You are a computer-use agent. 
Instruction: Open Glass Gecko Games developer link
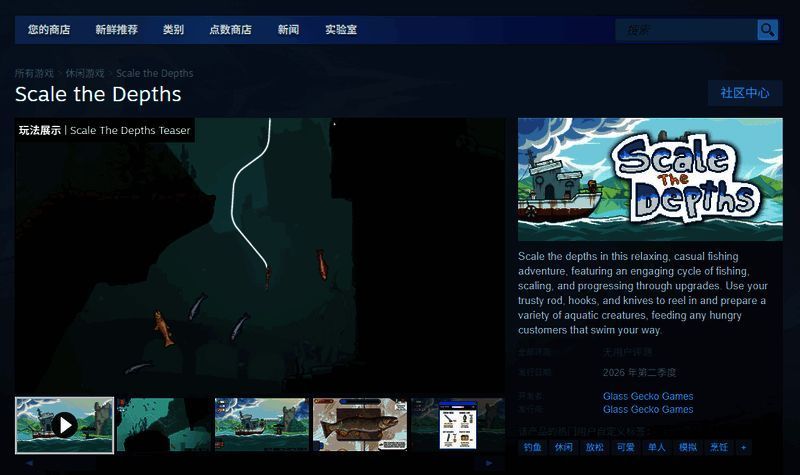pyautogui.click(x=648, y=396)
